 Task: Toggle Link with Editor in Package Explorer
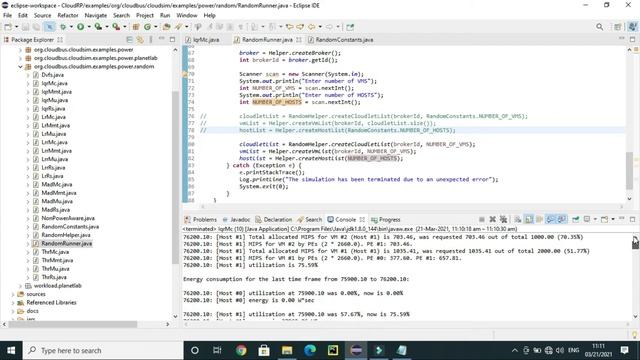tap(140, 40)
